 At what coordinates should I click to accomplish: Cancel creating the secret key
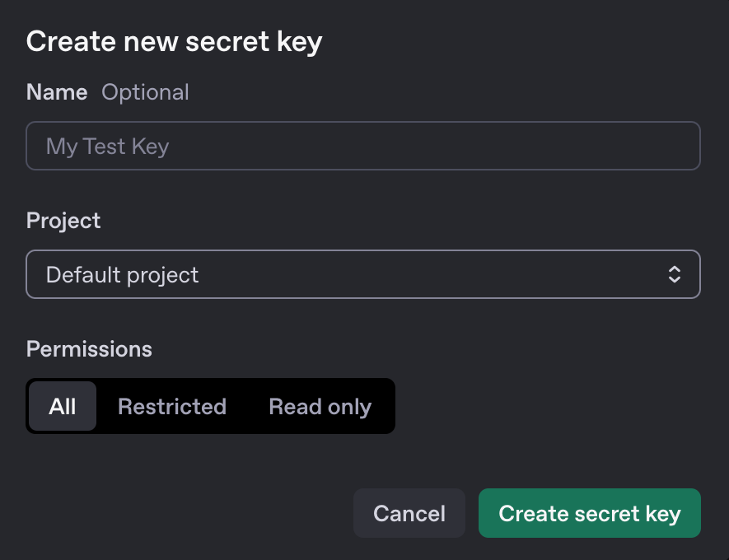coord(409,512)
